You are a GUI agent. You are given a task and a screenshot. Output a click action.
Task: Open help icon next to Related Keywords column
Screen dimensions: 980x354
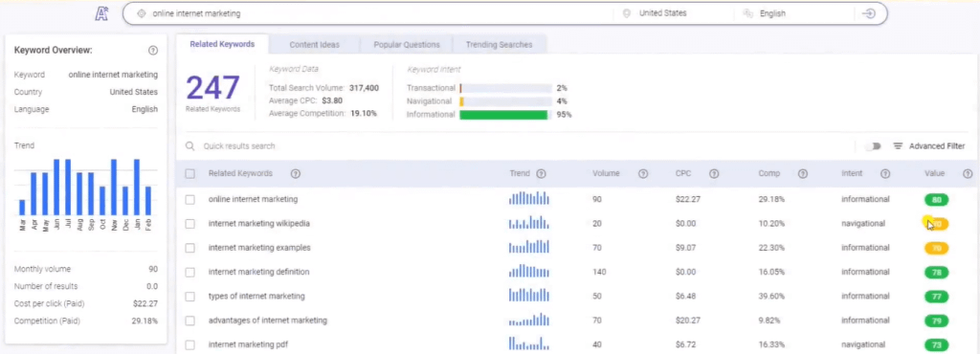click(x=296, y=173)
